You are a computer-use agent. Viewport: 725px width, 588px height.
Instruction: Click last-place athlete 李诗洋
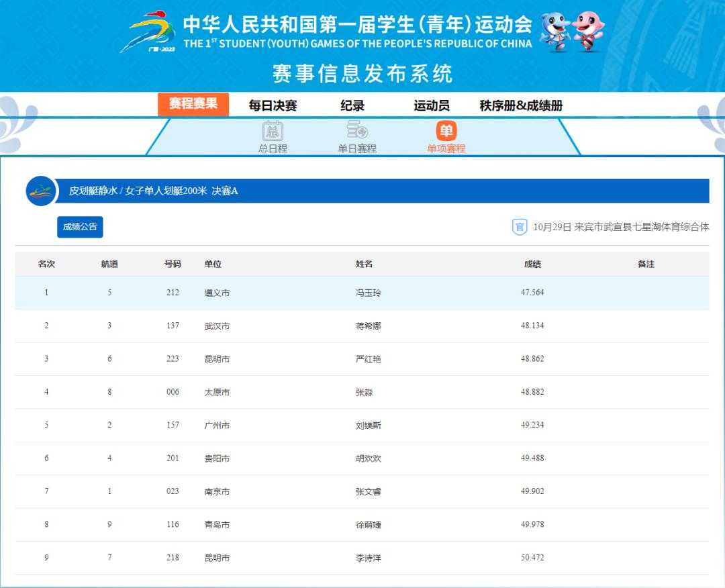click(368, 558)
